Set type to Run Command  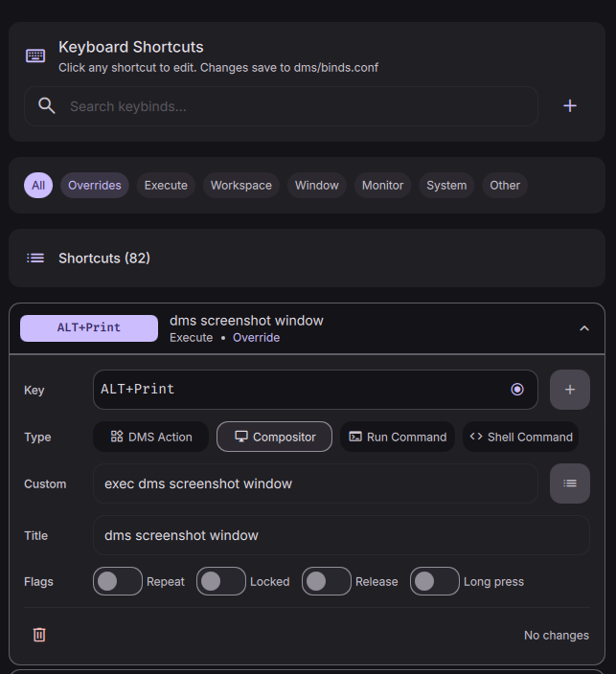pos(398,437)
